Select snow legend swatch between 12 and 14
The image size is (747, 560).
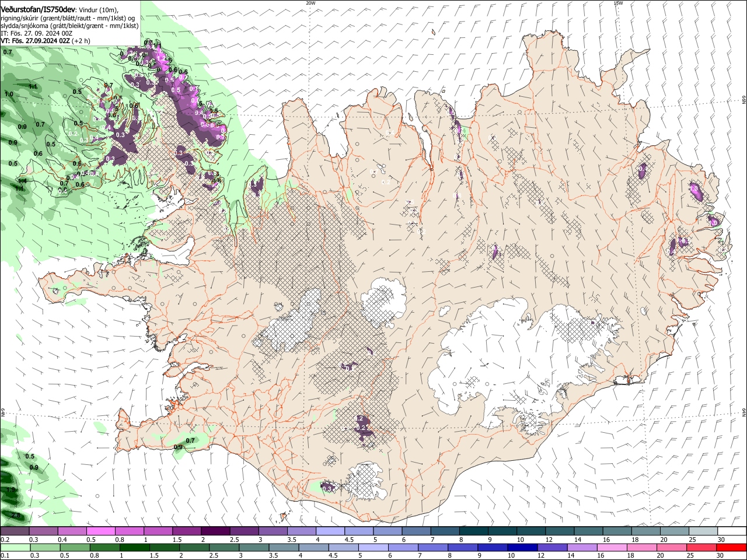pyautogui.click(x=559, y=531)
